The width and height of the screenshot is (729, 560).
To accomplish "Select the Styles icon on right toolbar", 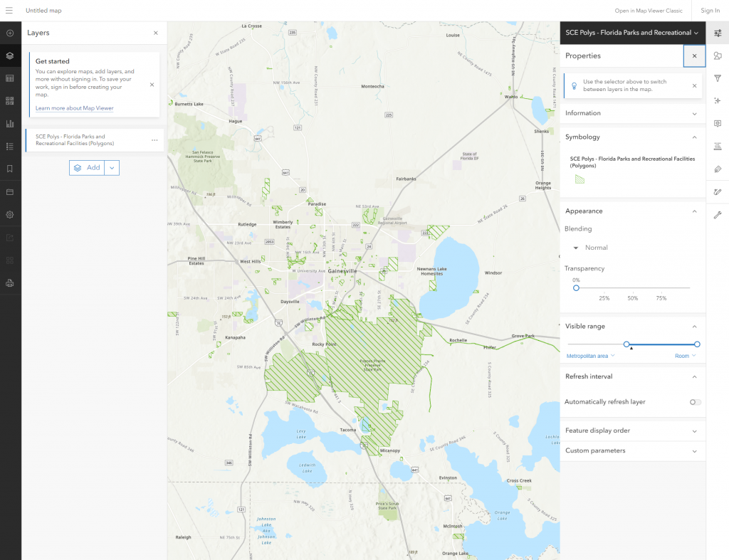I will (x=718, y=56).
